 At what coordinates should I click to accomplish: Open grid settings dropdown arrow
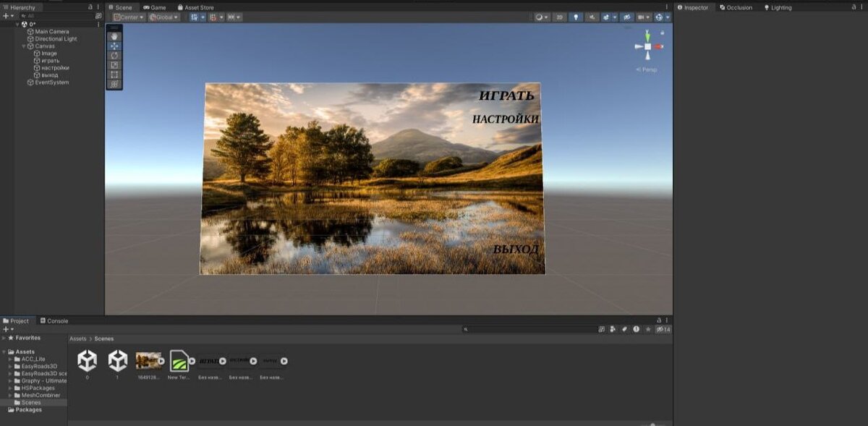tap(203, 17)
